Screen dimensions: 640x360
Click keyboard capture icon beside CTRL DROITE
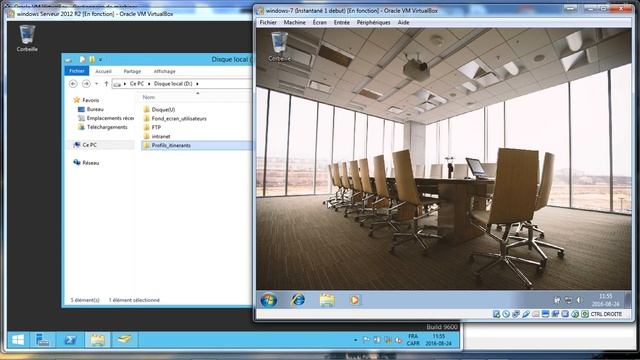(x=585, y=314)
